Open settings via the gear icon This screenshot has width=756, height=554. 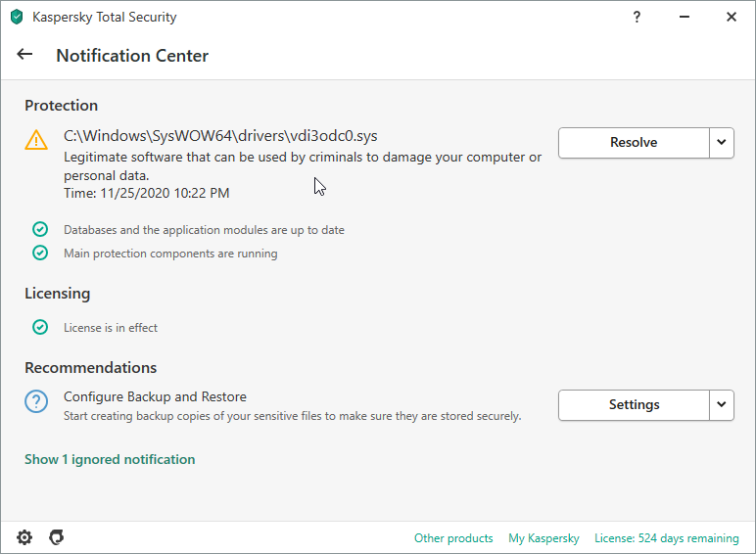24,537
